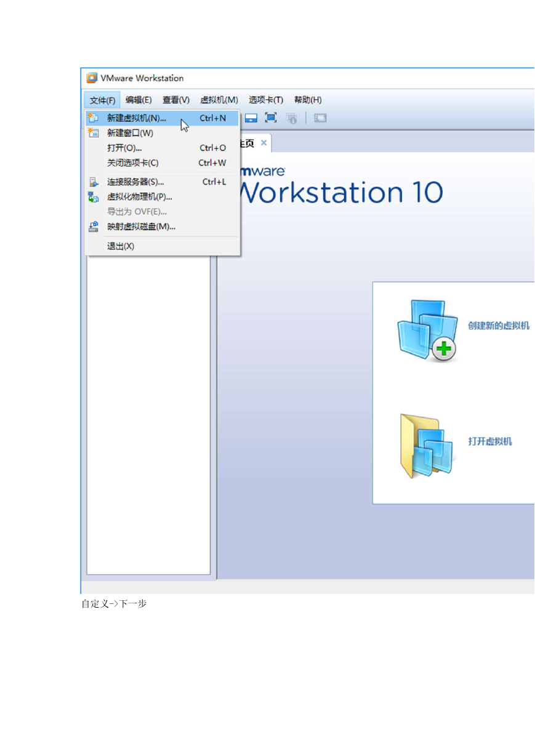Click the full screen toolbar icon
Image resolution: width=535 pixels, height=756 pixels.
point(271,118)
